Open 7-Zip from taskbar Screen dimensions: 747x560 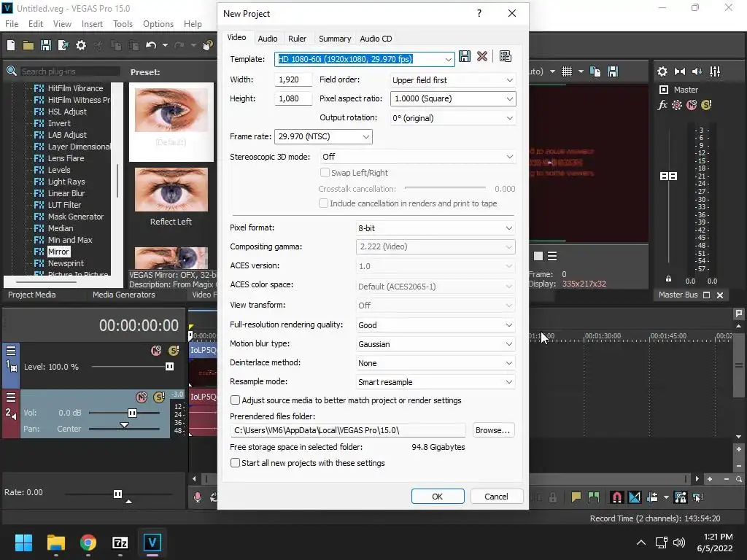tap(120, 542)
